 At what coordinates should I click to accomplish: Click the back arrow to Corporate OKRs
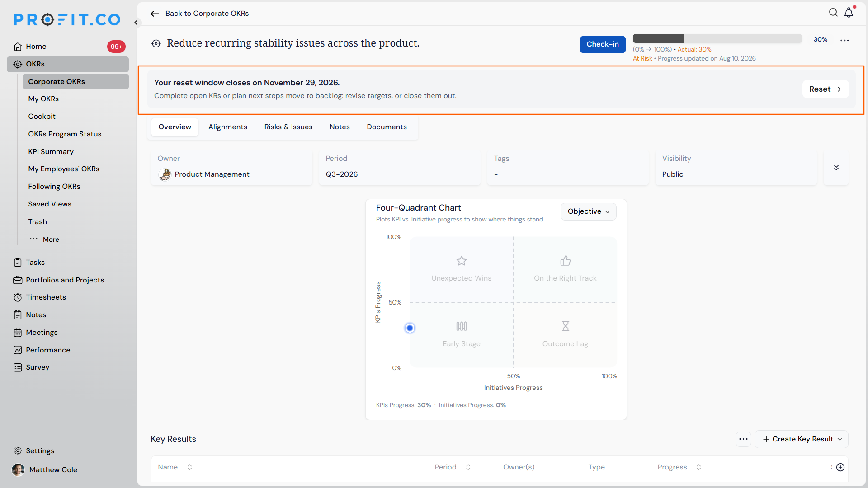pyautogui.click(x=155, y=14)
